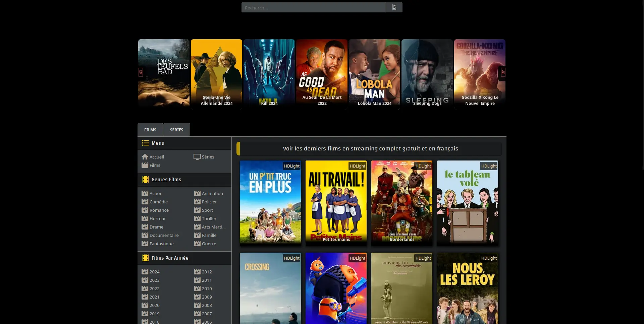Select the Animation genre

[212, 193]
